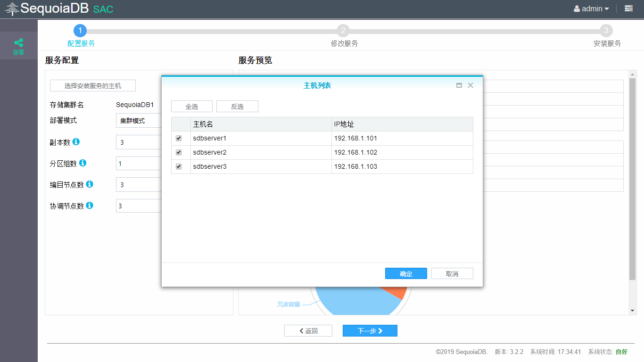Click the orange slice of pie chart
The height and width of the screenshot is (362, 644).
pyautogui.click(x=397, y=293)
